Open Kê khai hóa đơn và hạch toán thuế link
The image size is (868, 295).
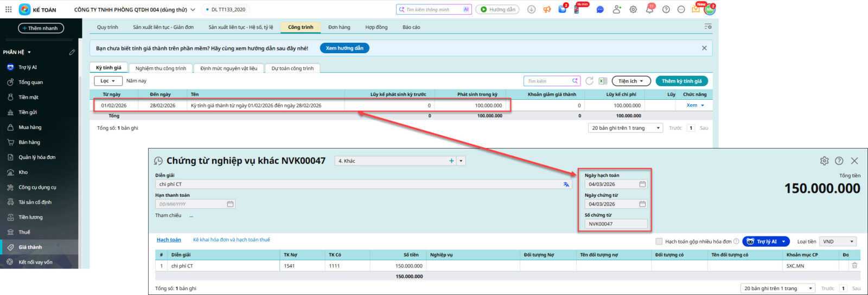point(231,240)
